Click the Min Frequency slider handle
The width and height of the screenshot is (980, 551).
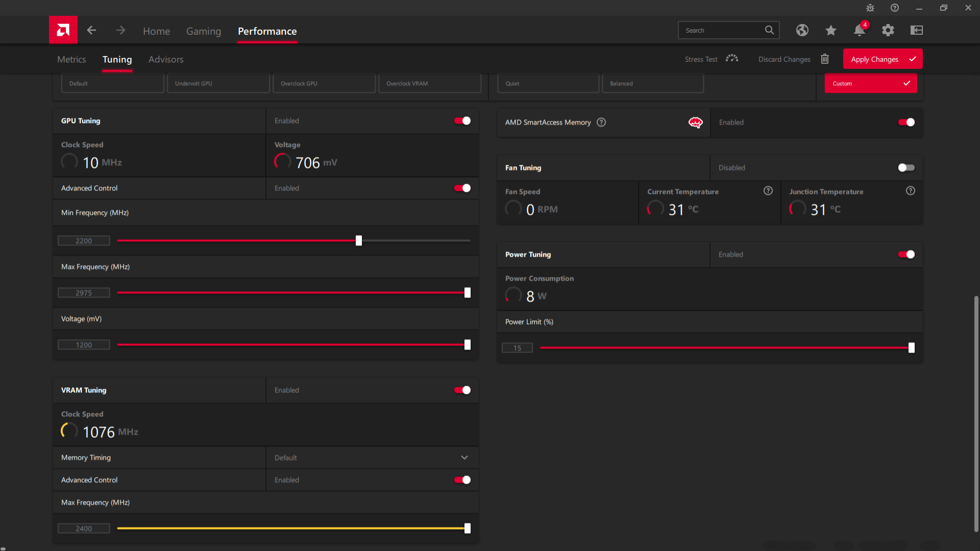coord(359,241)
